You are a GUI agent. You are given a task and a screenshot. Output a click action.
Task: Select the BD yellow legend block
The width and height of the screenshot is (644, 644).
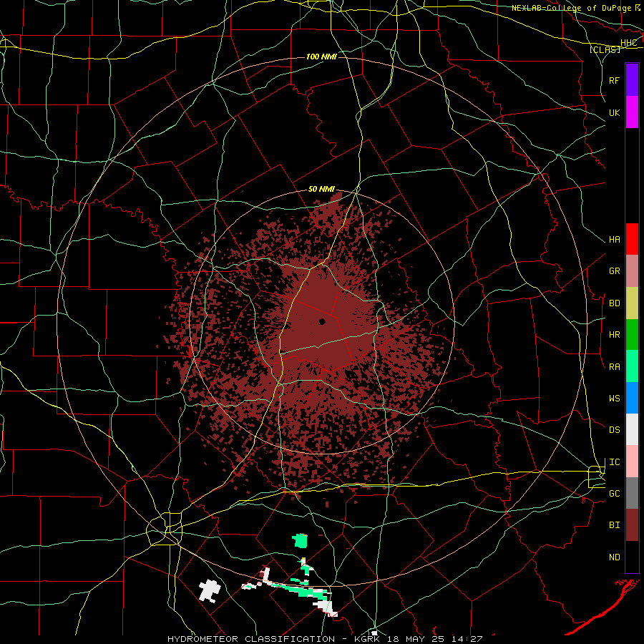coord(632,303)
